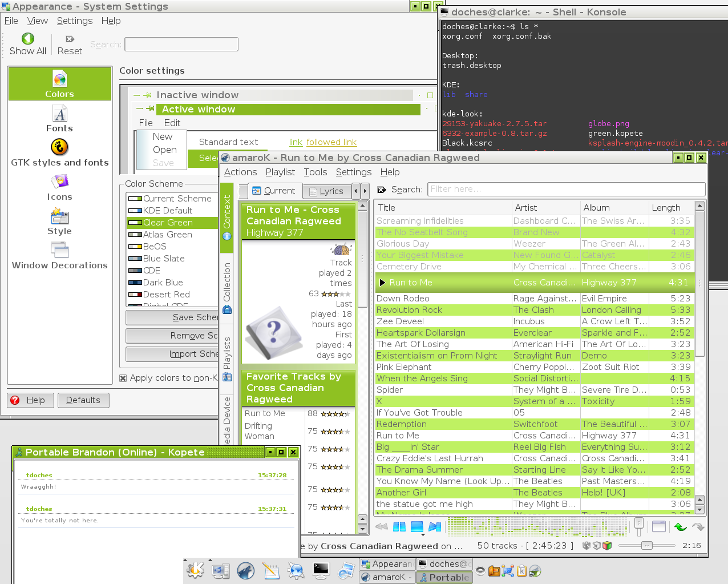Switch to Portable Kopete taskbar entry

[x=443, y=577]
